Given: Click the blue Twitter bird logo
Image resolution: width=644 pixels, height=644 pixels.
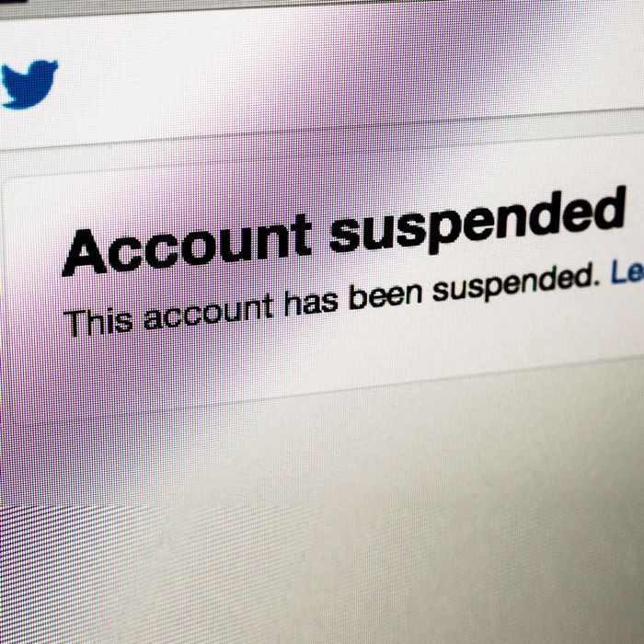Looking at the screenshot, I should point(29,84).
